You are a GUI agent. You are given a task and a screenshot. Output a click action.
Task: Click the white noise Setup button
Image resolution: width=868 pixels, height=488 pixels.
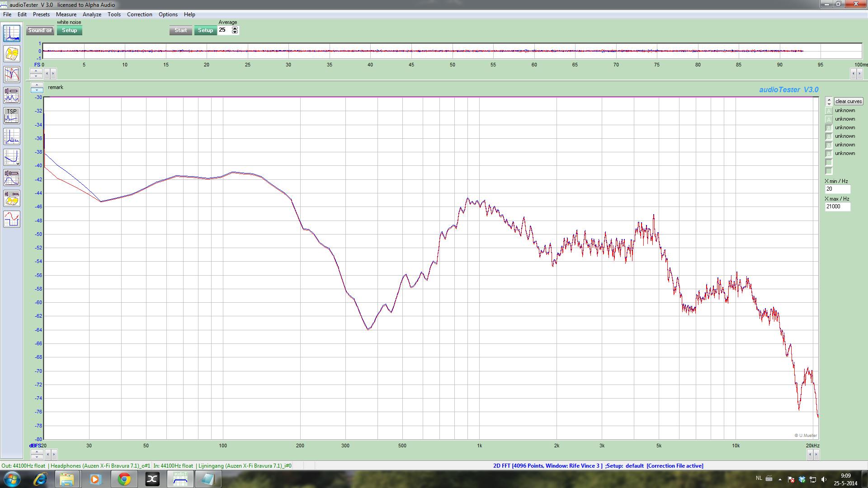(x=69, y=30)
